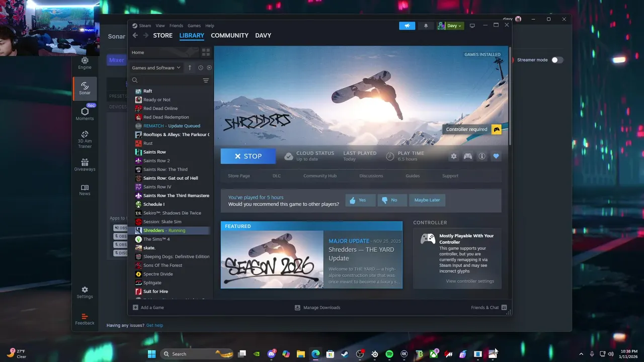Open Settings in SteelSeries sidebar
Viewport: 644px width, 362px height.
[x=85, y=293]
